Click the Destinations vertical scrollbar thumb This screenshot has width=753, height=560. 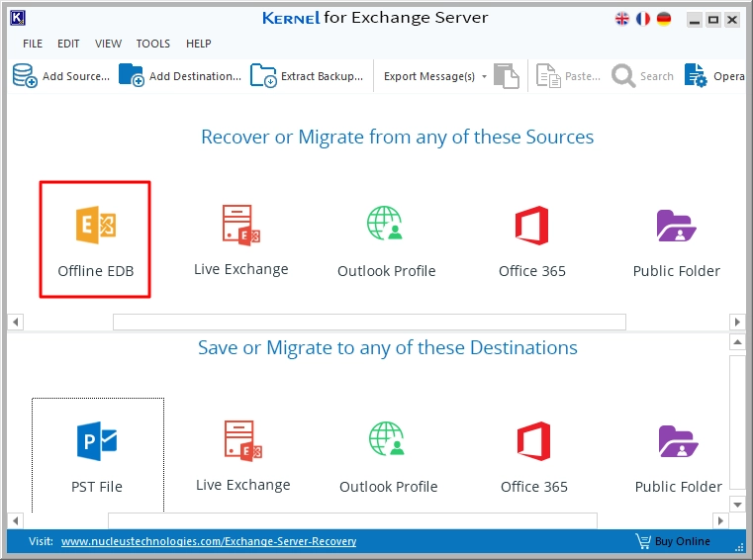pyautogui.click(x=737, y=422)
